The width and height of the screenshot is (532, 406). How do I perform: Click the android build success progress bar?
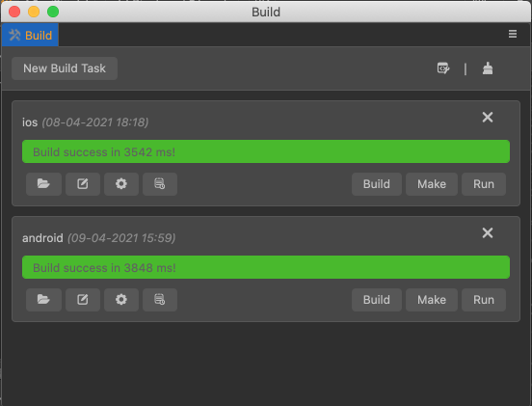coord(266,267)
